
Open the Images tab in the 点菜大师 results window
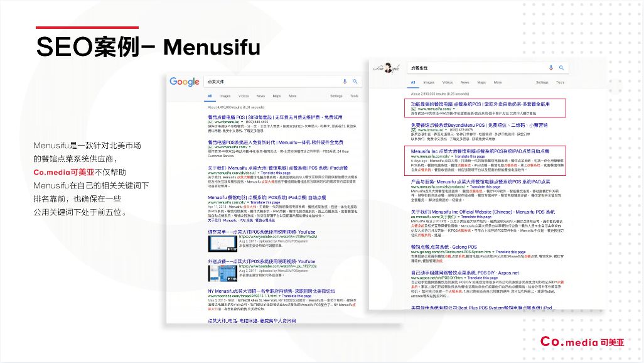(225, 96)
